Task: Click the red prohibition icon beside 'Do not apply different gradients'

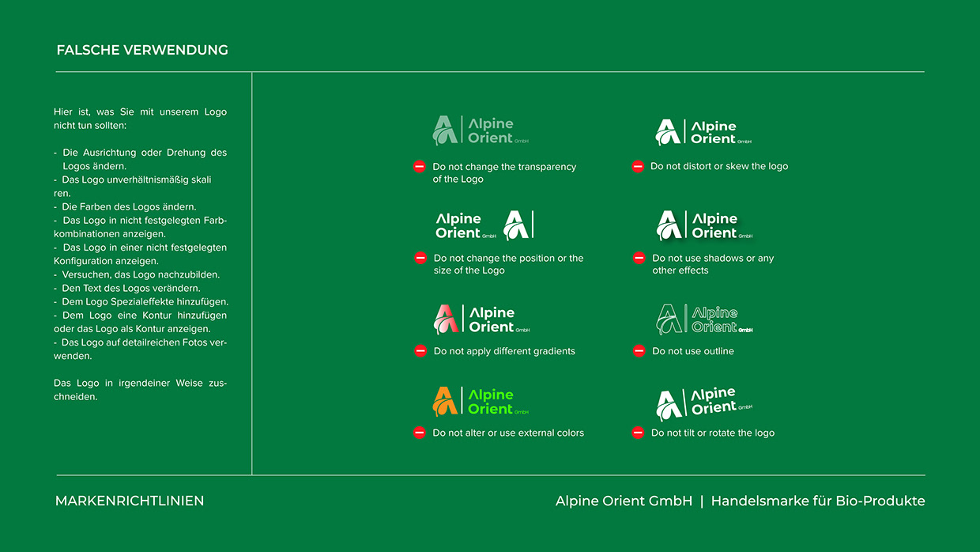Action: pyautogui.click(x=420, y=351)
